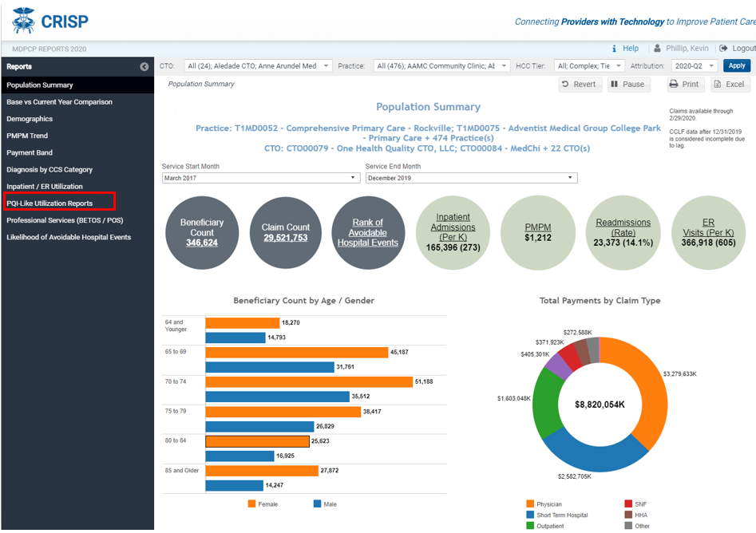Click the female 64 and Younger bar labeled 18,270

[x=243, y=323]
